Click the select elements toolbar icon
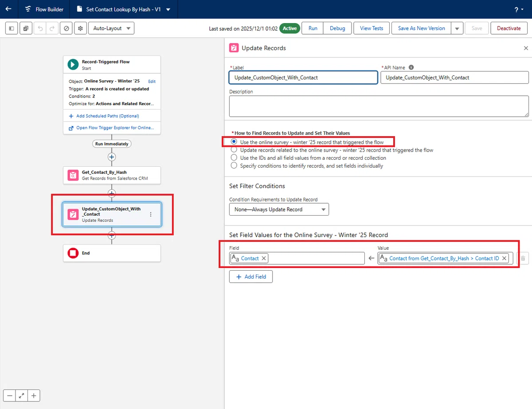 click(x=26, y=28)
